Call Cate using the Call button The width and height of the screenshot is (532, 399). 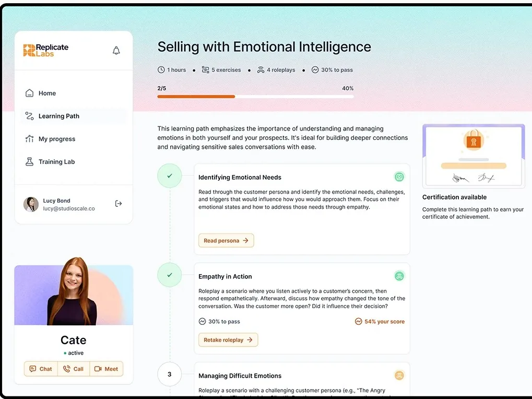(x=73, y=369)
